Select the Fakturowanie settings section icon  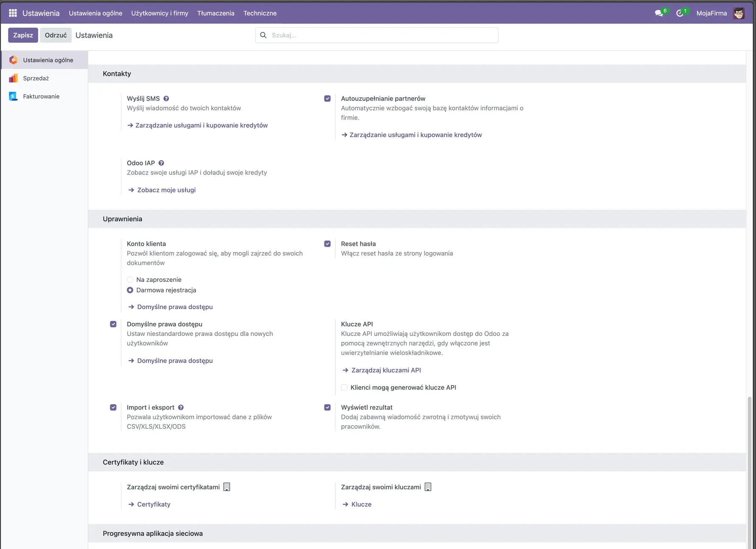[13, 96]
